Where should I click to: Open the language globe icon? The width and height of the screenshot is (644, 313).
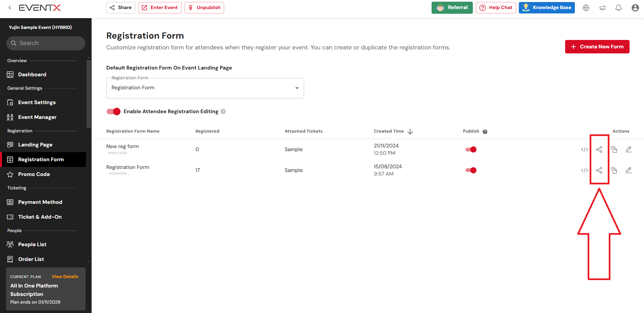pyautogui.click(x=586, y=8)
